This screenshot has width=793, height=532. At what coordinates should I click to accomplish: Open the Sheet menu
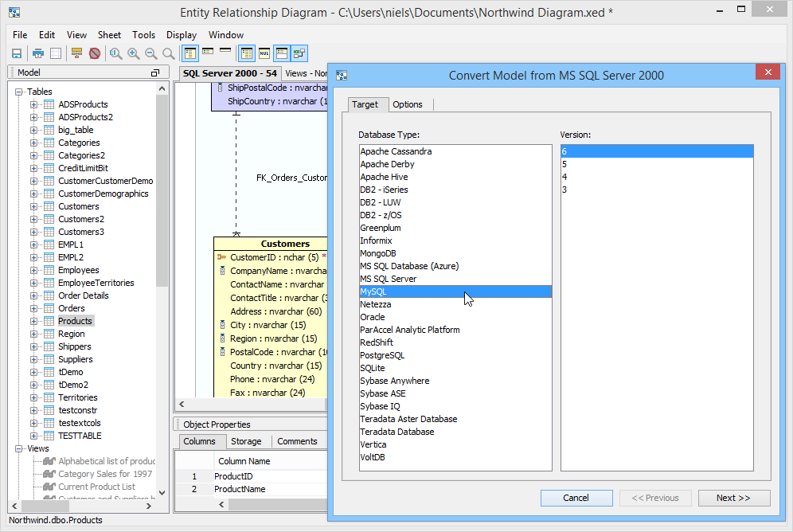(x=109, y=35)
